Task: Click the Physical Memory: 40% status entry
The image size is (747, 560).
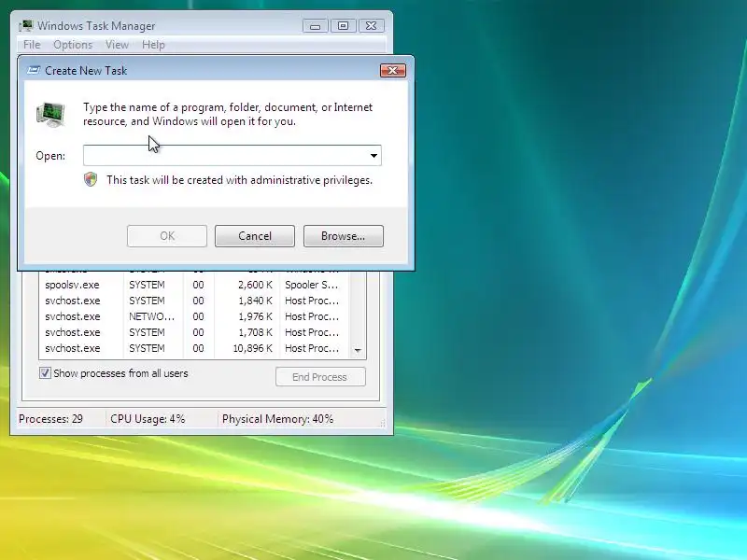Action: 277,419
